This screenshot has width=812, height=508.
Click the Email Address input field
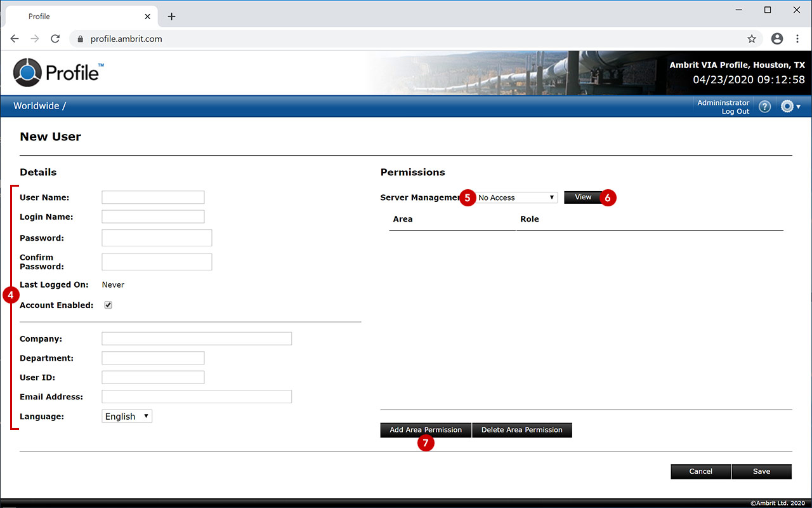tap(197, 397)
